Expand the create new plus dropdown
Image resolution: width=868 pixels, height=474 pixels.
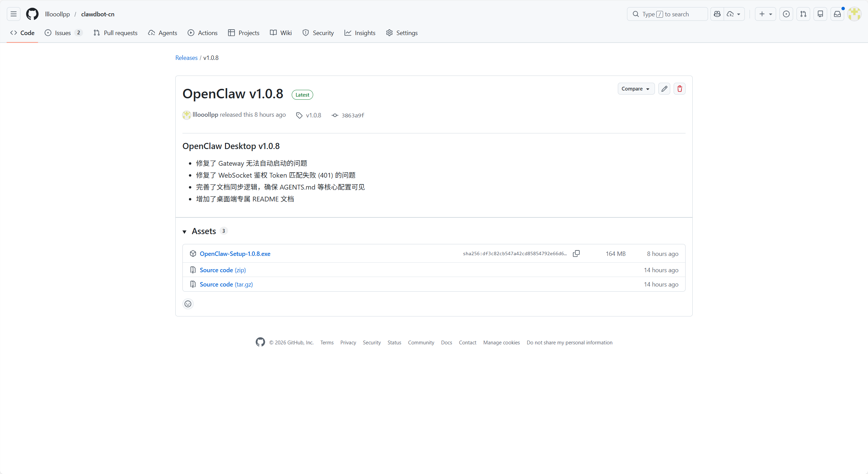[765, 14]
